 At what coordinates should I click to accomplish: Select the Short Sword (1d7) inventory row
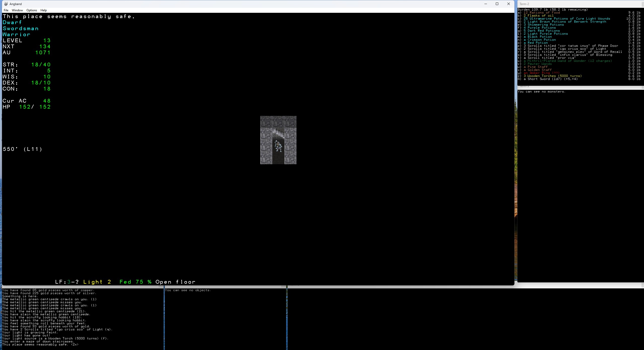pos(579,79)
